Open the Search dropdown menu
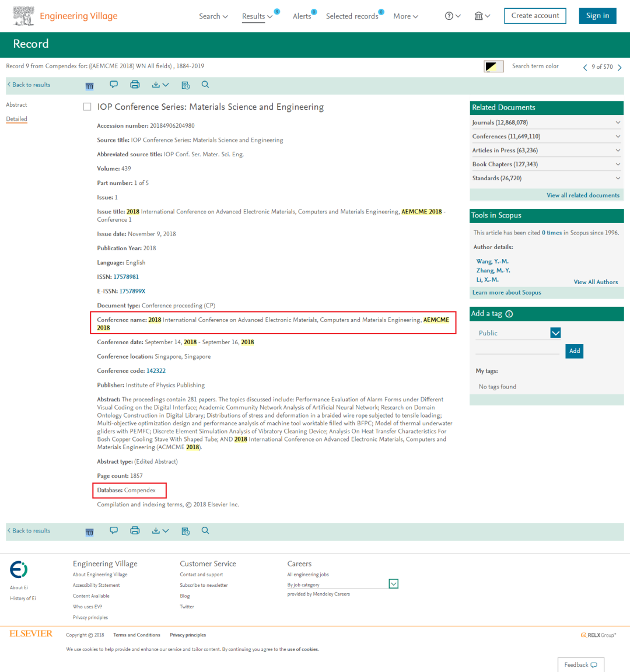 [213, 16]
